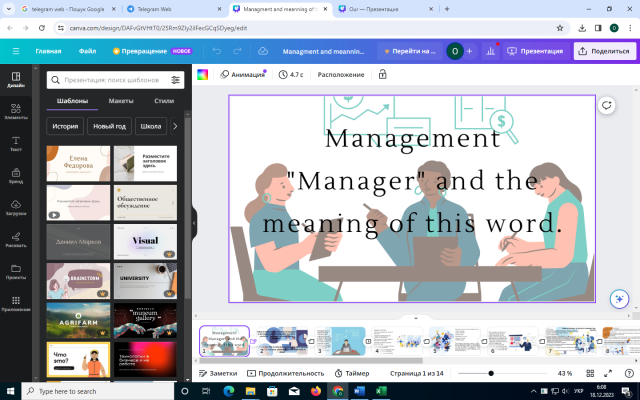
Task: Click the Magic assistant sparkle button
Action: (619, 299)
